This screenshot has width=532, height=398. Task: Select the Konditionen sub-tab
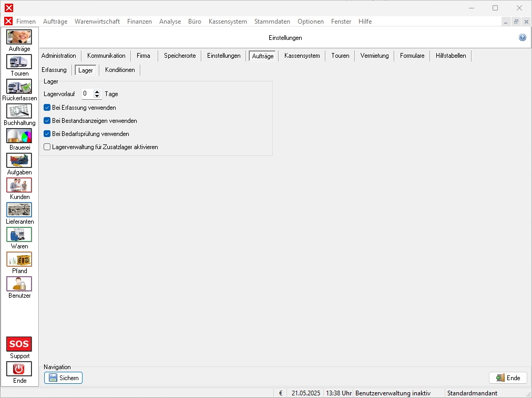tap(120, 70)
